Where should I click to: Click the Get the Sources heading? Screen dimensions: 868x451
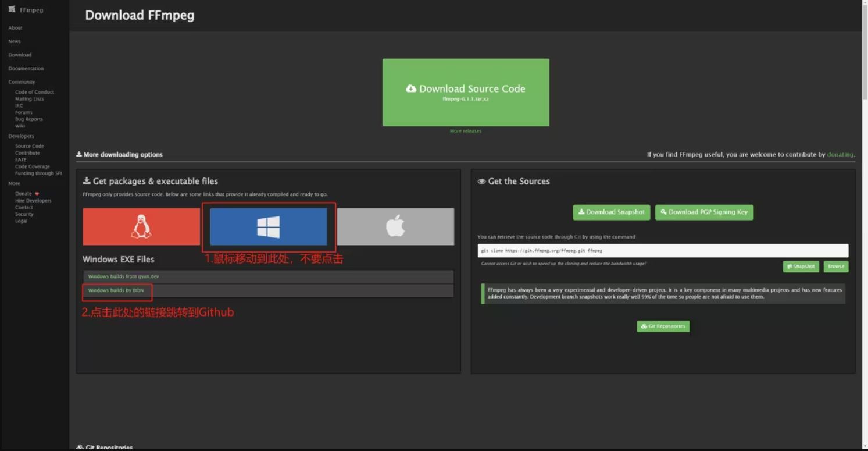[514, 182]
